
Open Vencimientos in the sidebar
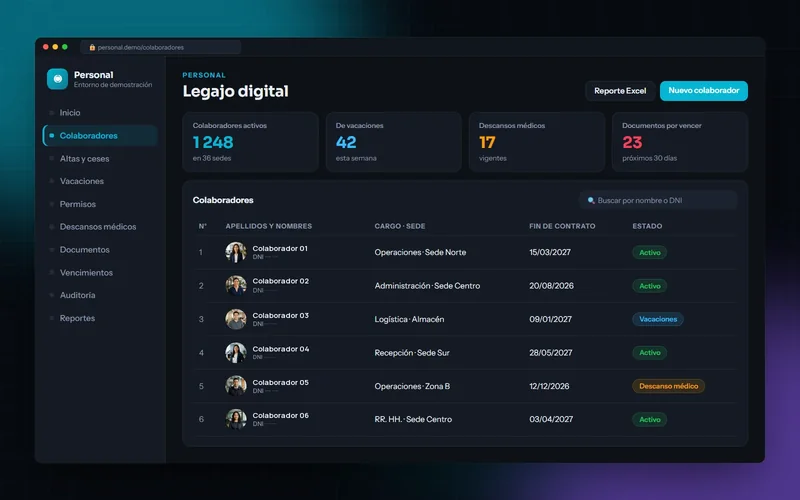pyautogui.click(x=101, y=272)
